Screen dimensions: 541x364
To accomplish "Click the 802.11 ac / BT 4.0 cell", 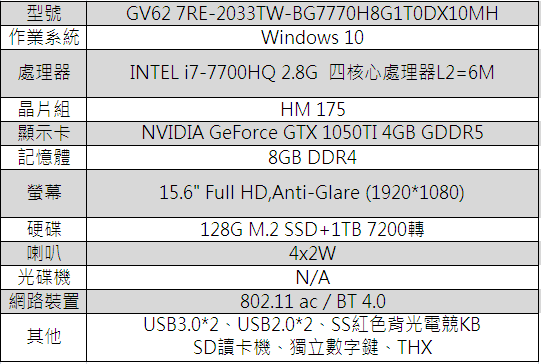I will tap(312, 302).
